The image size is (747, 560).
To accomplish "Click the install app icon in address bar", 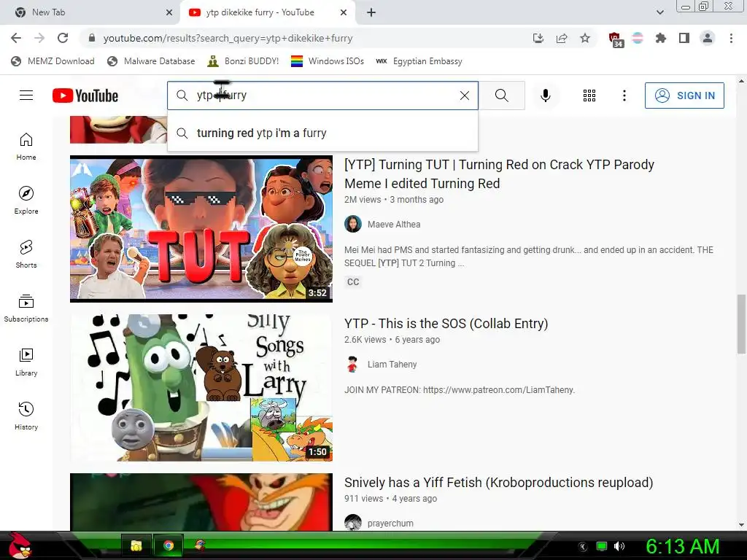I will 538,38.
